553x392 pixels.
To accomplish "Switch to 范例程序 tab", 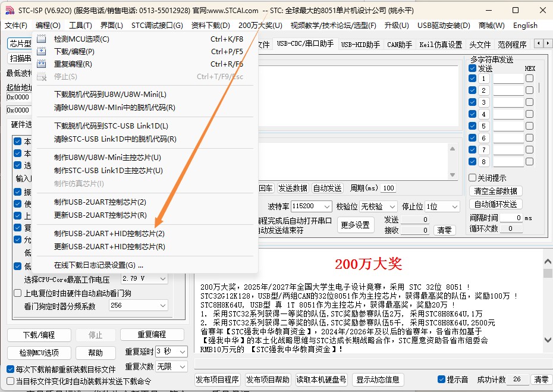I will click(x=512, y=45).
